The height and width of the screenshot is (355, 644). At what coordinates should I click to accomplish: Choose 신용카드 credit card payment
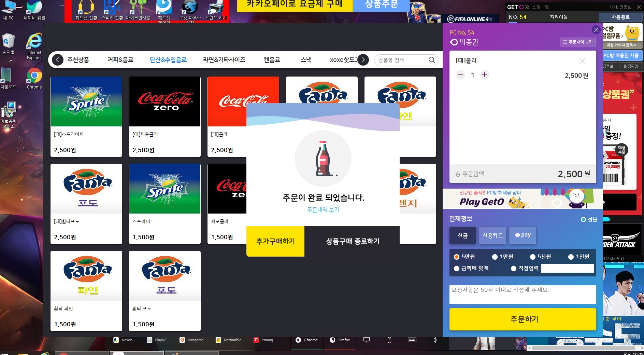point(493,235)
